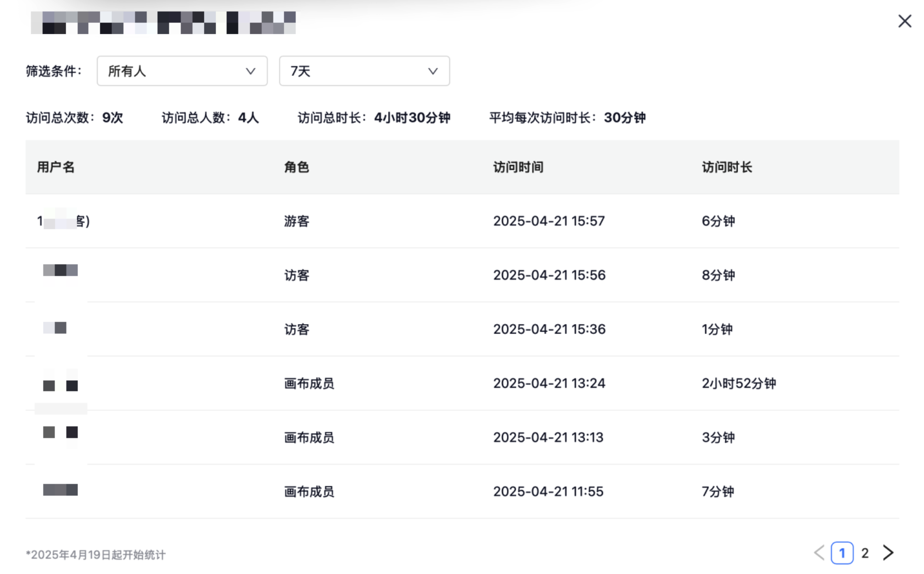This screenshot has width=924, height=574.
Task: Close the visit statistics dialog
Action: click(x=904, y=21)
